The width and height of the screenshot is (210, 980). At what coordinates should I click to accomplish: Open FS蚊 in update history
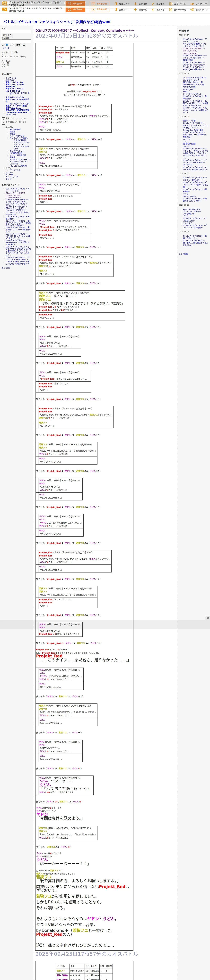coord(185,92)
